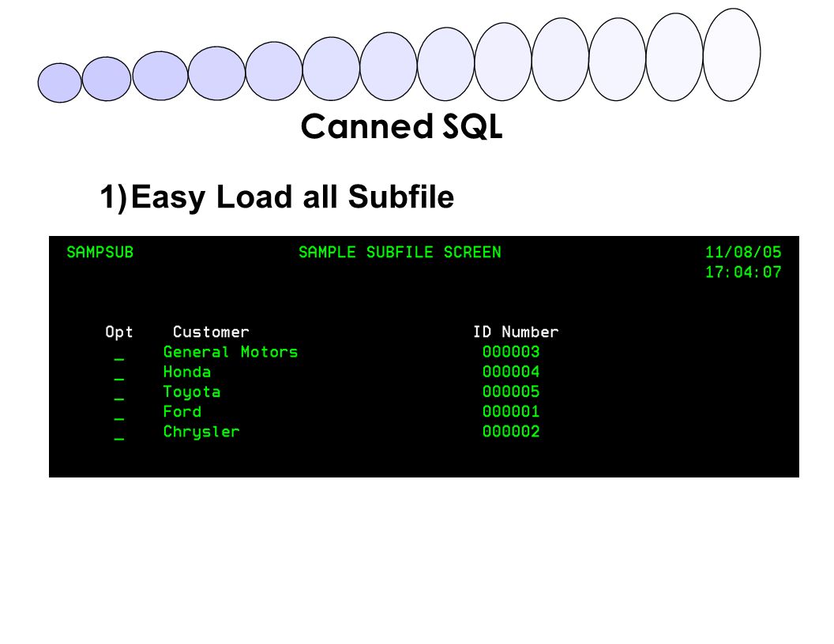
Task: Click the Opt column header
Action: pos(118,332)
